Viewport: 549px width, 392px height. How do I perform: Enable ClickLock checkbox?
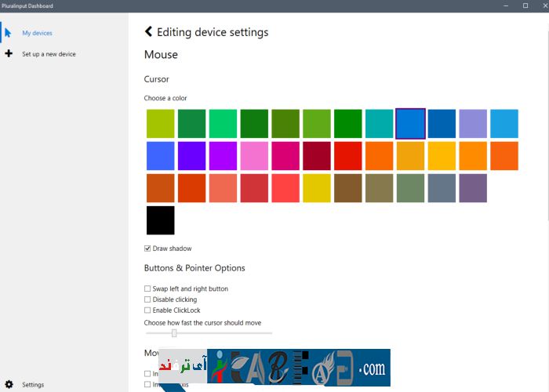148,310
